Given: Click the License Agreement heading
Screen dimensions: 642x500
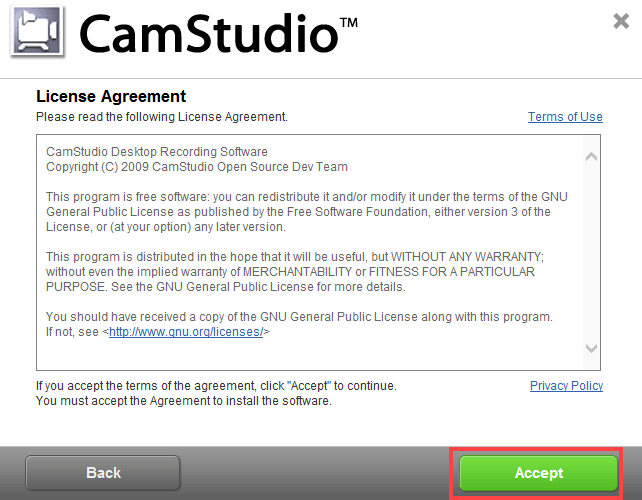Looking at the screenshot, I should [111, 96].
